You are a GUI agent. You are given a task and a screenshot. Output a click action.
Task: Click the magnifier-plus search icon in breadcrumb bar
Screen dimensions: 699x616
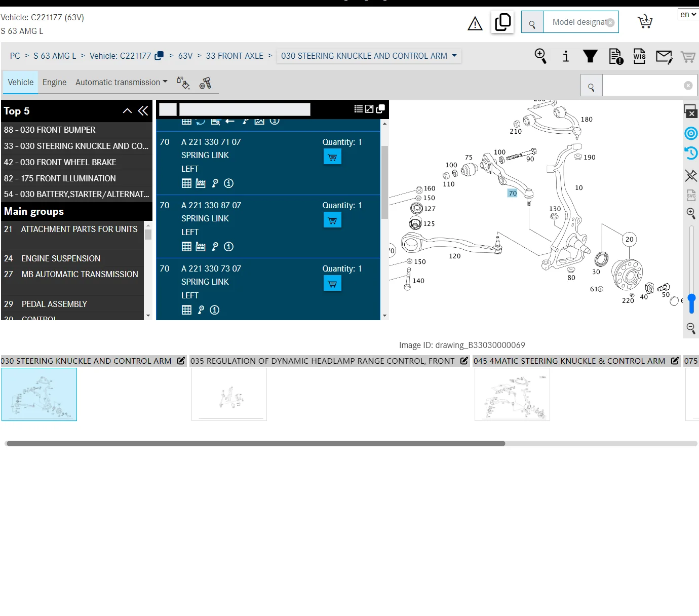(541, 56)
